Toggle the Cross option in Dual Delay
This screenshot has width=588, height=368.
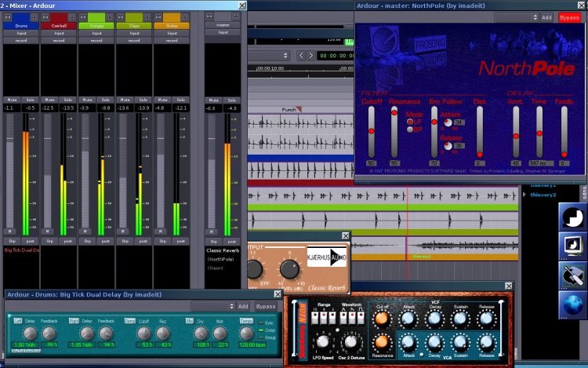(261, 330)
